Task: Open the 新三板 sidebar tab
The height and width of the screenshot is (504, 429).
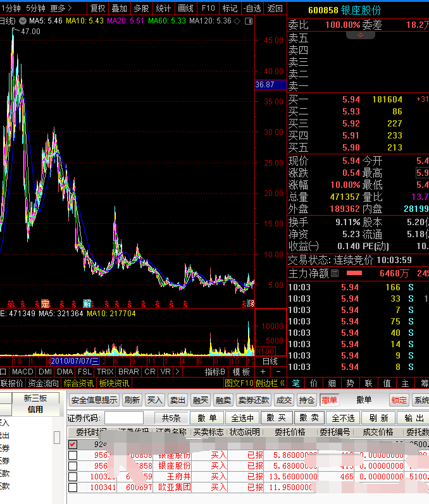Action: (35, 398)
